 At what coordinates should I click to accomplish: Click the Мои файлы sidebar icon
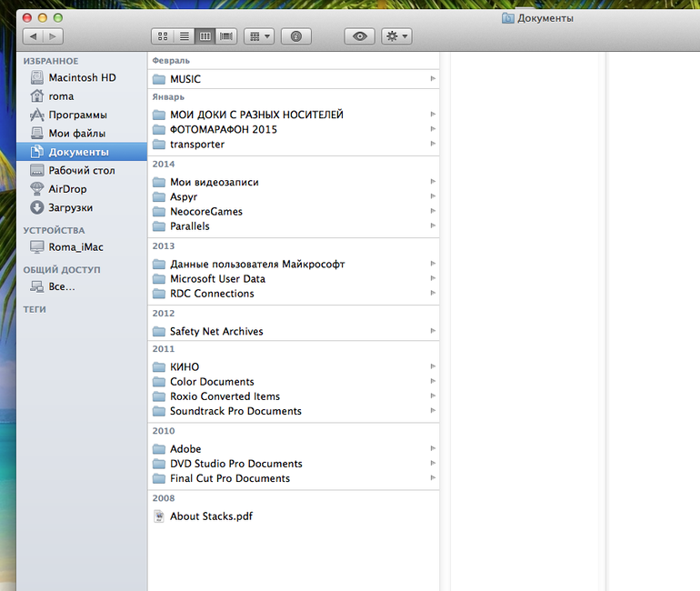(36, 133)
